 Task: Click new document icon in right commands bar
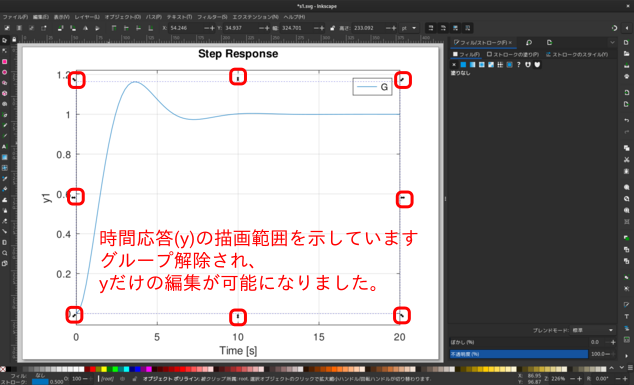(x=626, y=42)
